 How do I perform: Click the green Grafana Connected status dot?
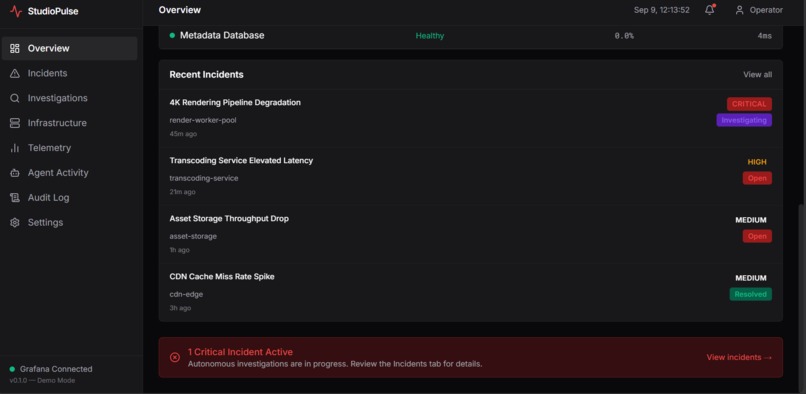click(x=12, y=369)
